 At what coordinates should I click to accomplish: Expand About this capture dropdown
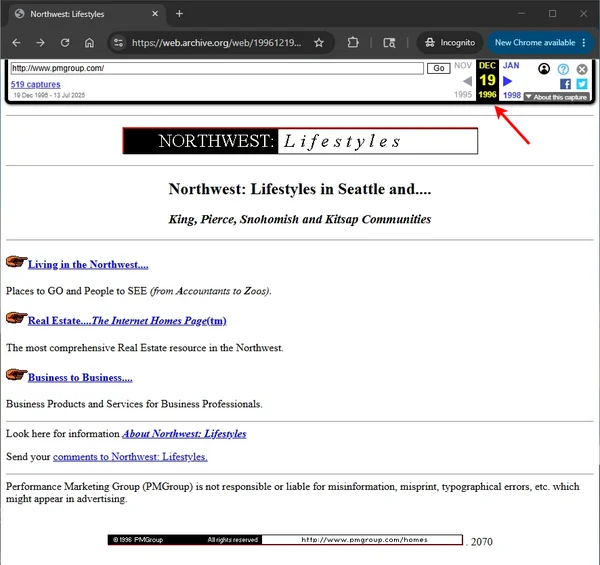[x=556, y=97]
